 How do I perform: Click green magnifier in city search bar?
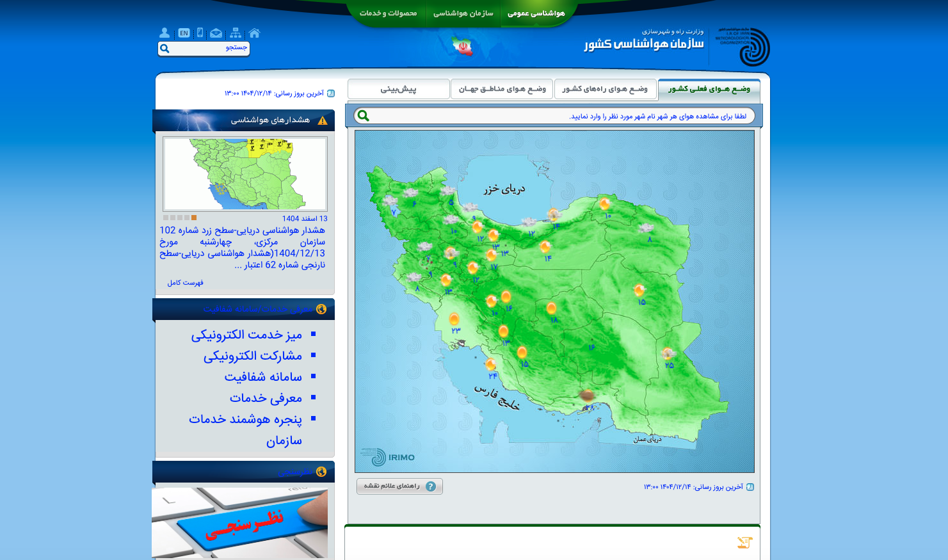[364, 116]
